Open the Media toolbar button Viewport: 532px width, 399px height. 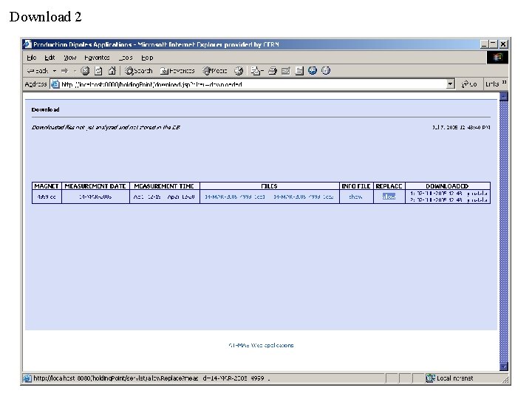coord(215,71)
